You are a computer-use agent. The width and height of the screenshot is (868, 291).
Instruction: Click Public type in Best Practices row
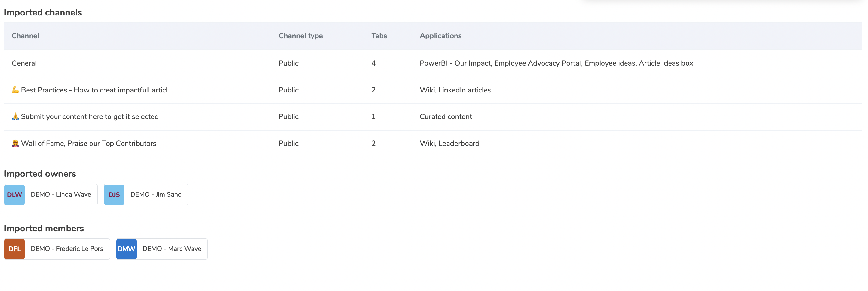tap(288, 90)
